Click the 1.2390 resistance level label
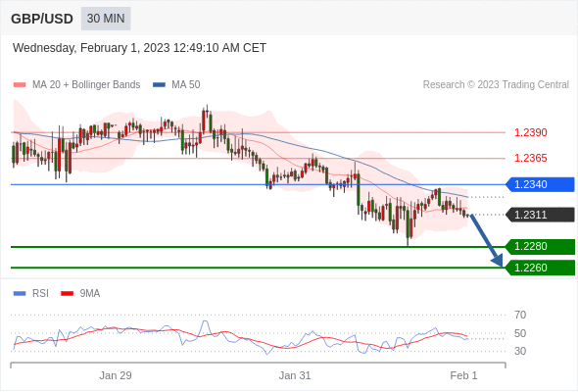The width and height of the screenshot is (578, 392). click(x=530, y=132)
